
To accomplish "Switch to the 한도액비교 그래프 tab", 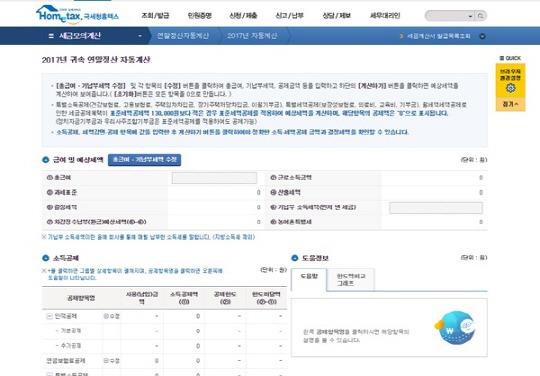I will tap(351, 280).
